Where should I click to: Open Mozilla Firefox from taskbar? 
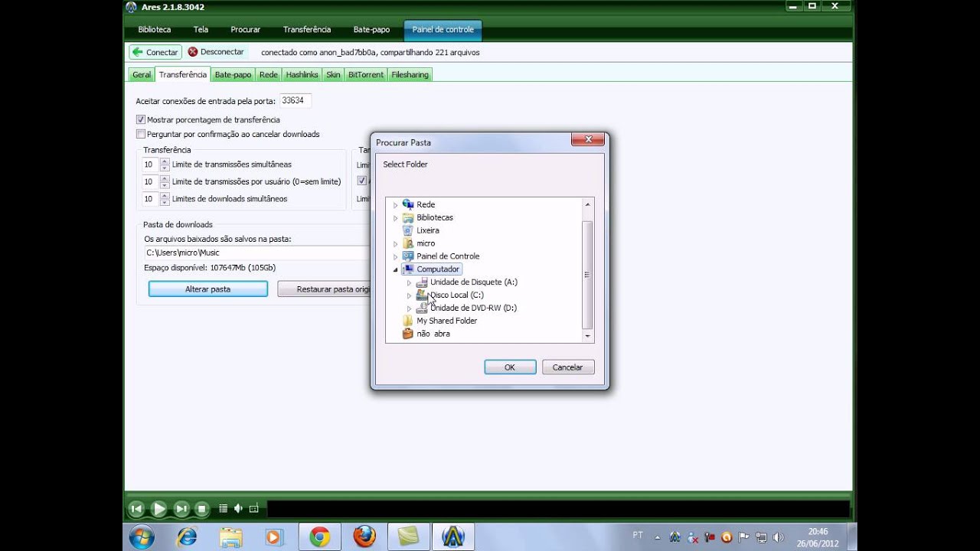click(364, 537)
